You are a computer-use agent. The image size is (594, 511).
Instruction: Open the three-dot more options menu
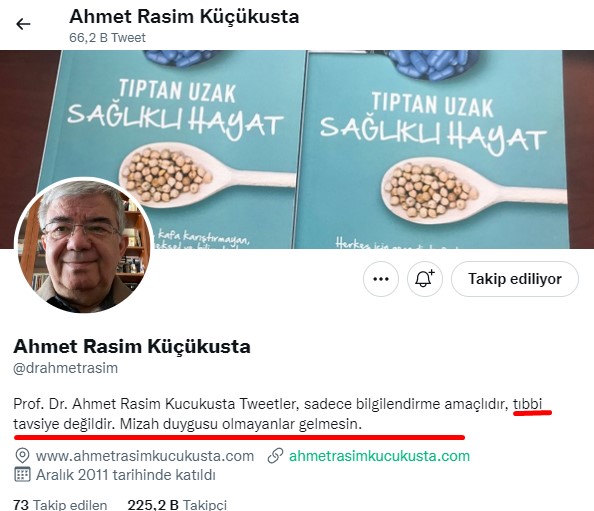[381, 279]
